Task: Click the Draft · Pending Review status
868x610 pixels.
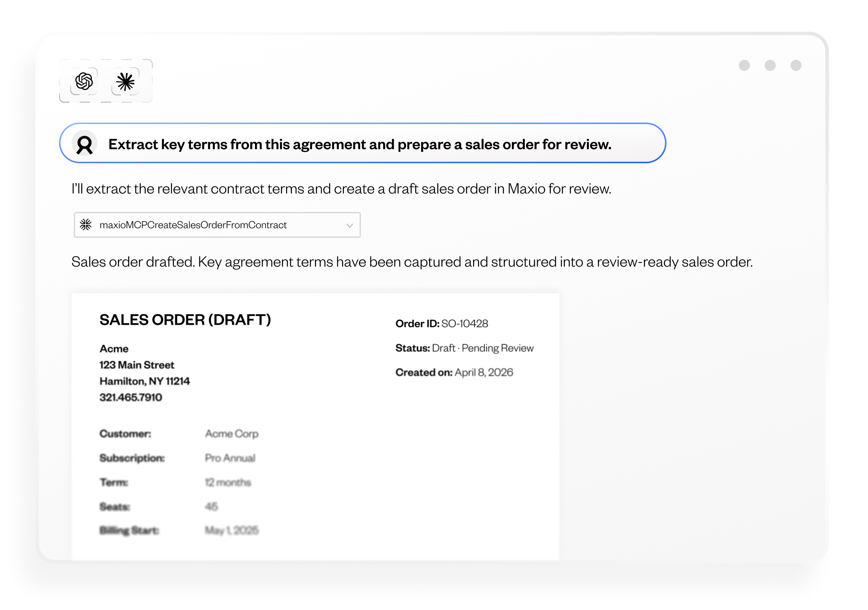Action: click(x=482, y=348)
